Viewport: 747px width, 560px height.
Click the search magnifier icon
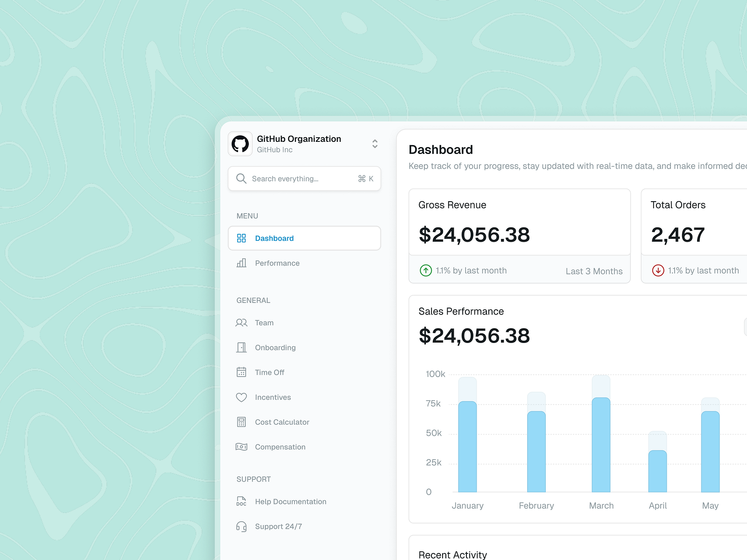pyautogui.click(x=241, y=179)
